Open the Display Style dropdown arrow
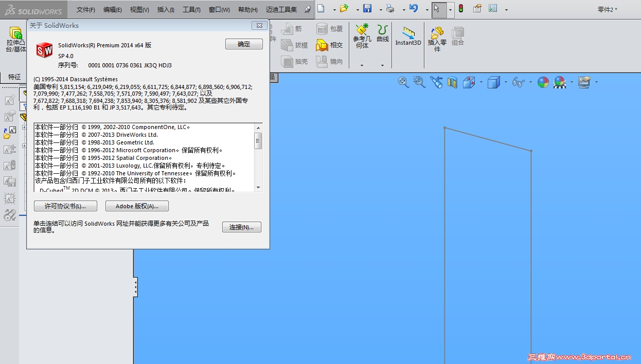Image resolution: width=641 pixels, height=364 pixels. pyautogui.click(x=506, y=82)
